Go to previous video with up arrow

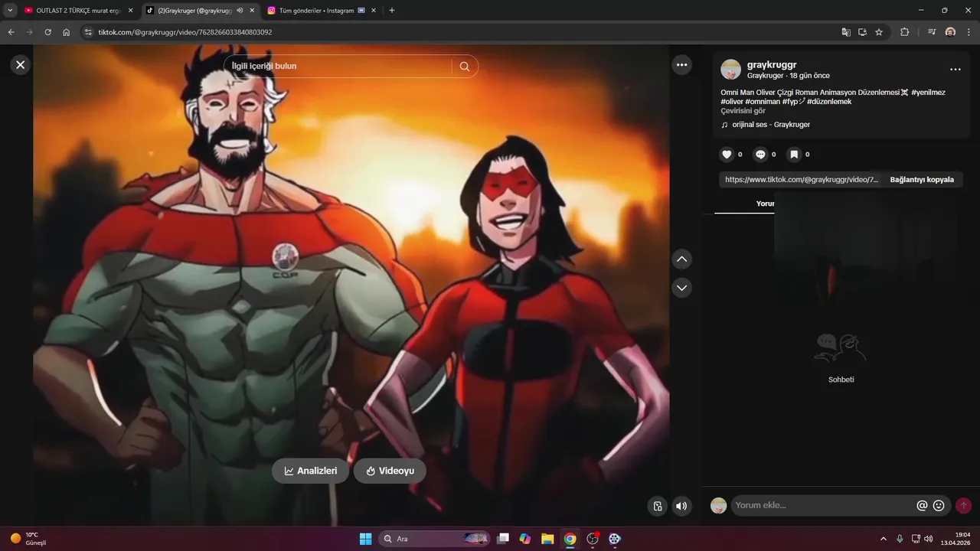coord(681,259)
